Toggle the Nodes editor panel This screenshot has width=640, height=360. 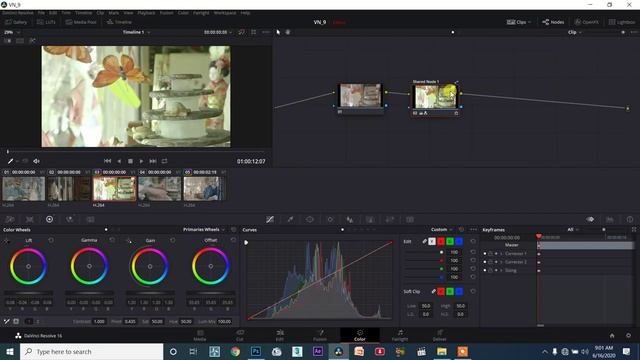(x=553, y=22)
